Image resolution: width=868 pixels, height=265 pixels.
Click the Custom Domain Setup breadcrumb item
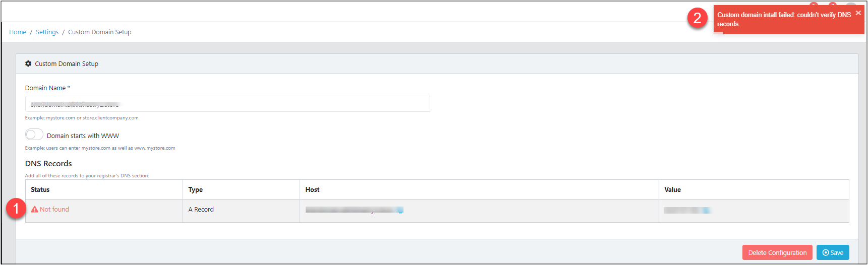[x=100, y=32]
